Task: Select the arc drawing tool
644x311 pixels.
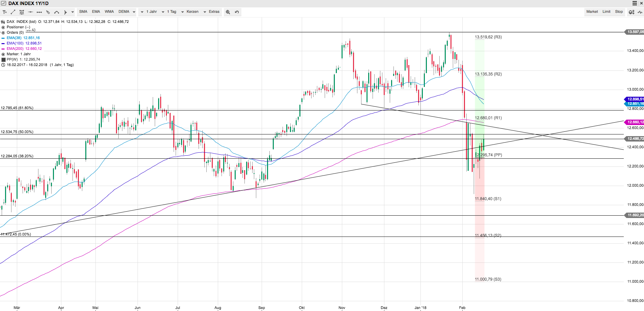Action: [x=57, y=12]
